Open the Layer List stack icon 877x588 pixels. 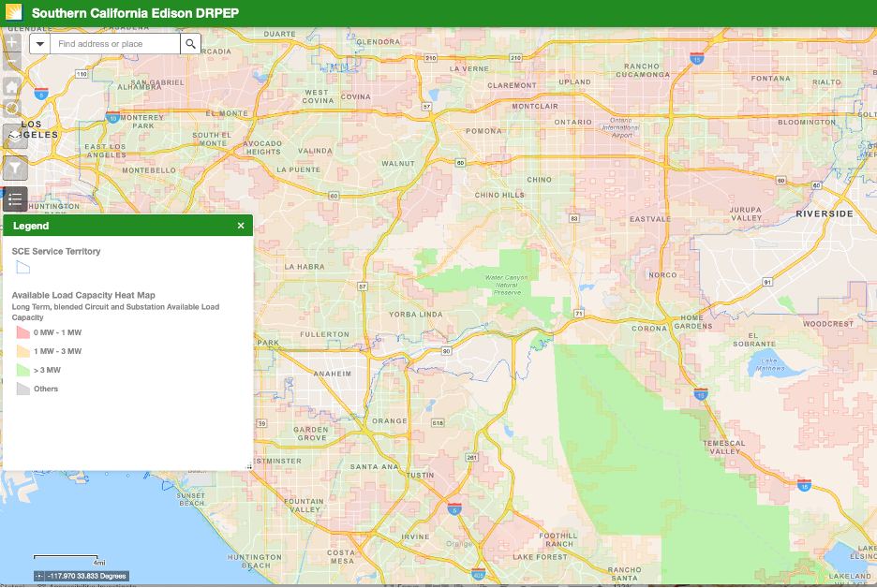(15, 136)
